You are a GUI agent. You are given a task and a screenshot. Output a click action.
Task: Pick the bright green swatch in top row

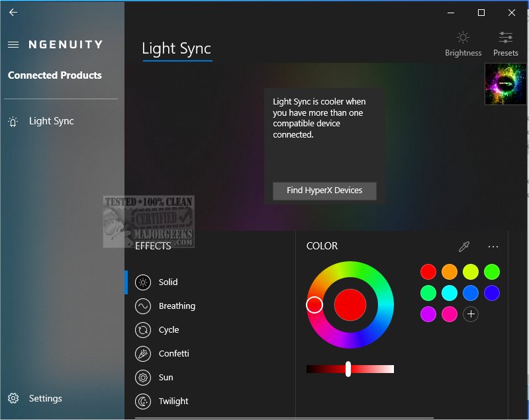[x=492, y=272]
